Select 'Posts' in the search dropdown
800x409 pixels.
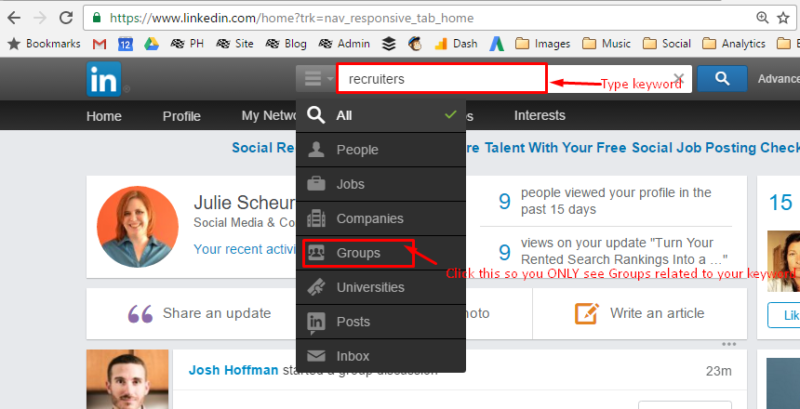[x=381, y=322]
